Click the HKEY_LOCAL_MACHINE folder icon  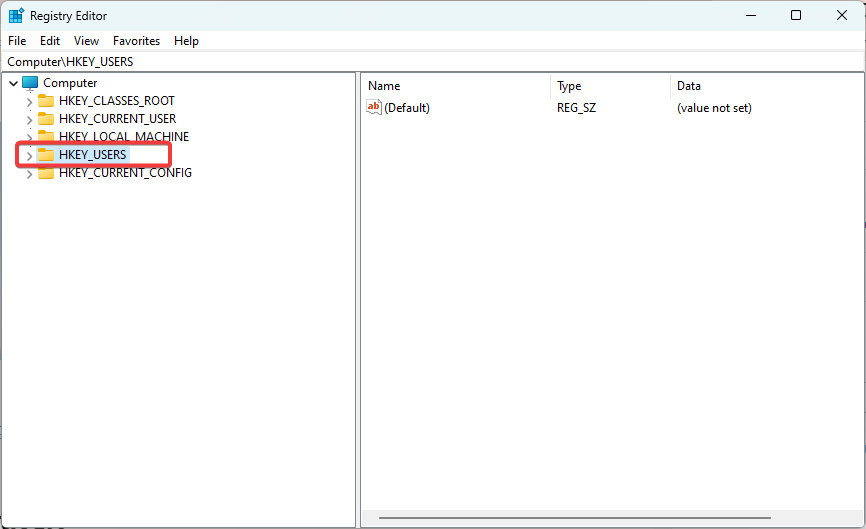point(46,137)
